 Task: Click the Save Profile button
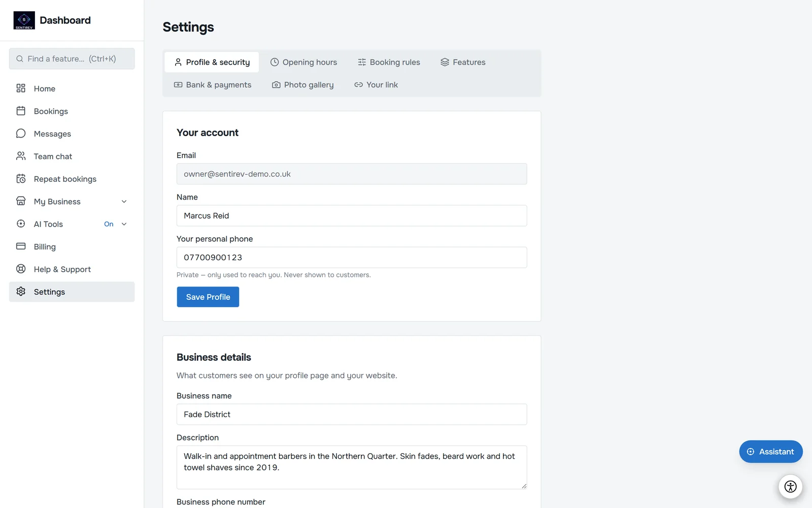coord(208,297)
